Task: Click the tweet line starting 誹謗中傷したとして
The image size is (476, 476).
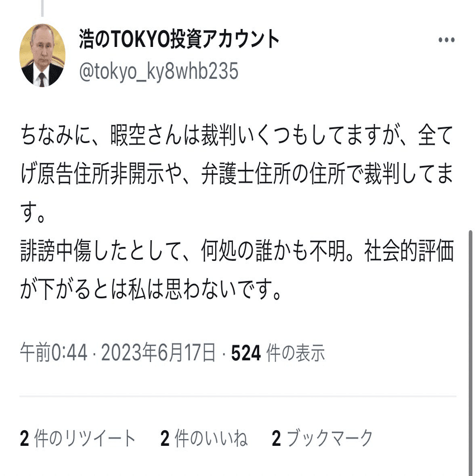Action: [237, 251]
